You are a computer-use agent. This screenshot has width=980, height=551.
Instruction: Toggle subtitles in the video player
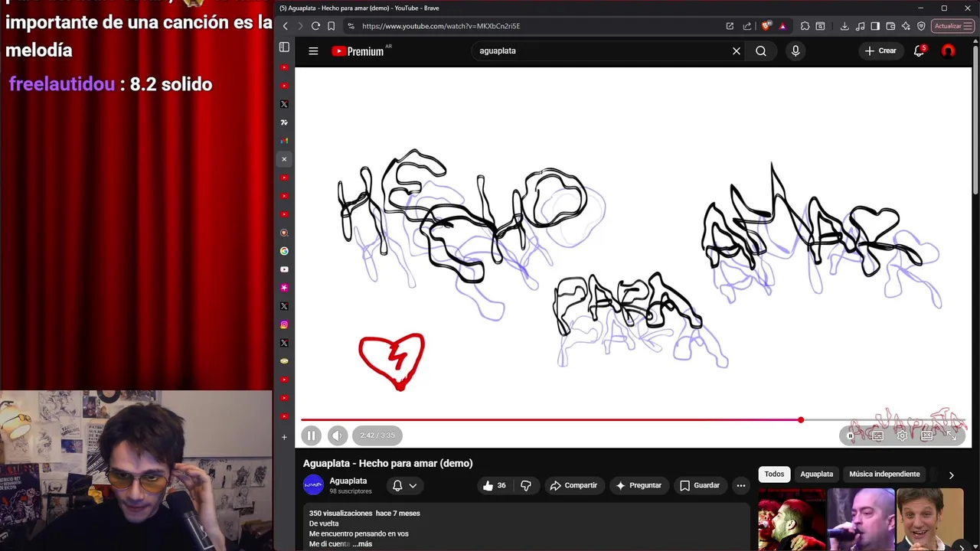pyautogui.click(x=877, y=435)
